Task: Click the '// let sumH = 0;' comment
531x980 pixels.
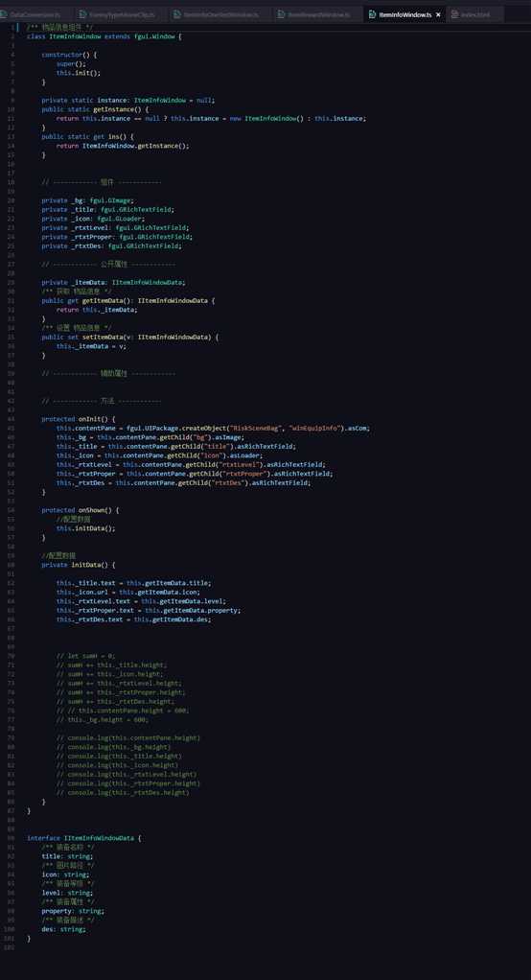Action: pyautogui.click(x=85, y=656)
